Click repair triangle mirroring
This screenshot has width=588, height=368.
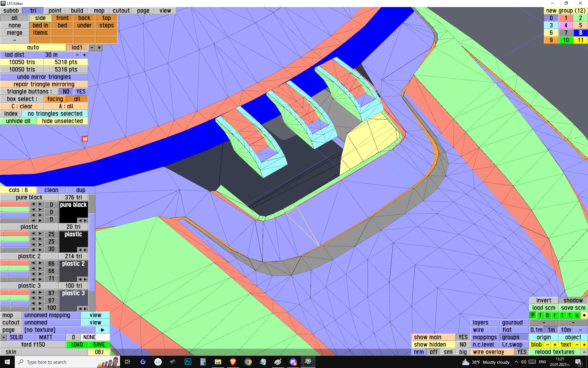pos(44,84)
